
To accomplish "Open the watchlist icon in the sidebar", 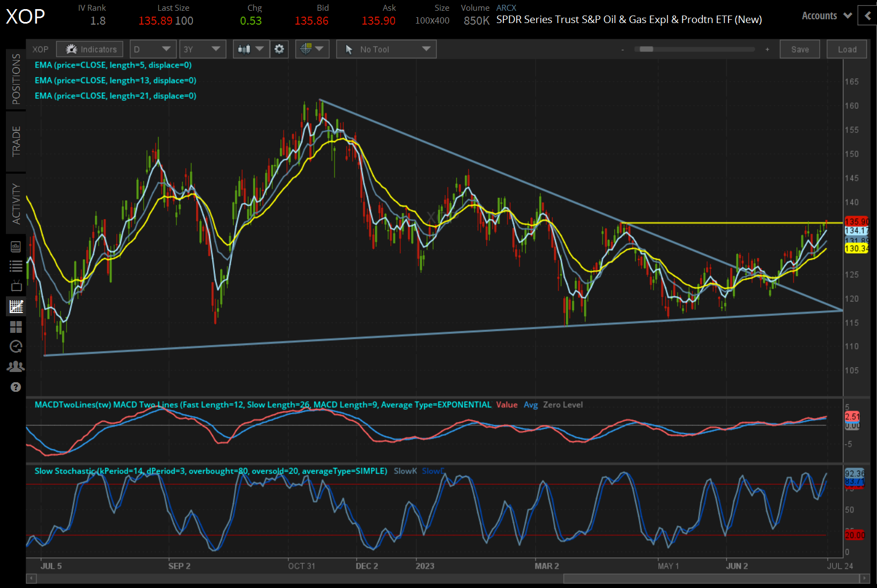I will (x=16, y=265).
